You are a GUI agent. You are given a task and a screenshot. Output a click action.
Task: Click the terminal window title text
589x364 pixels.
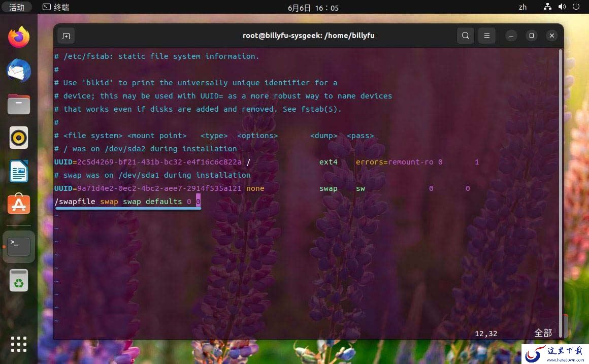click(x=308, y=36)
